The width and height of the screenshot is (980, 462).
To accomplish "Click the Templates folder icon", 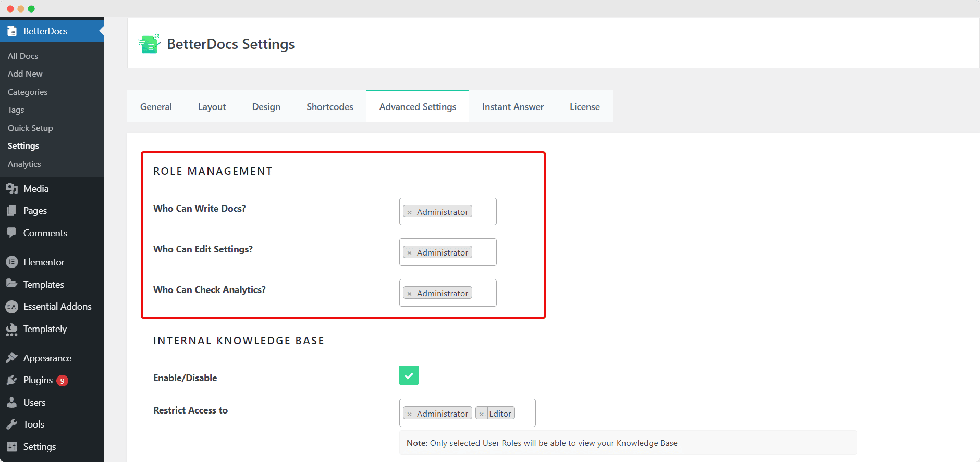I will 11,284.
